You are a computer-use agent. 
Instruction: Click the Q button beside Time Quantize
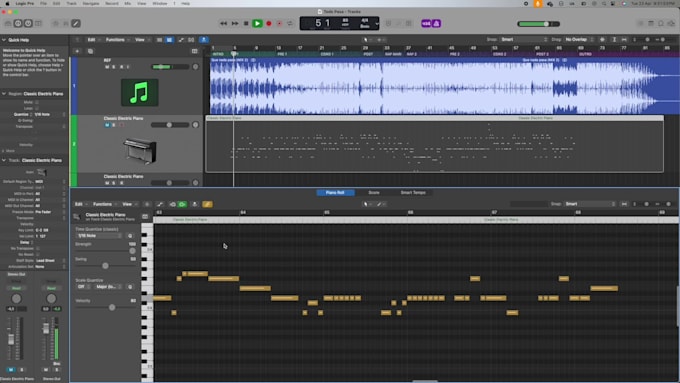130,236
